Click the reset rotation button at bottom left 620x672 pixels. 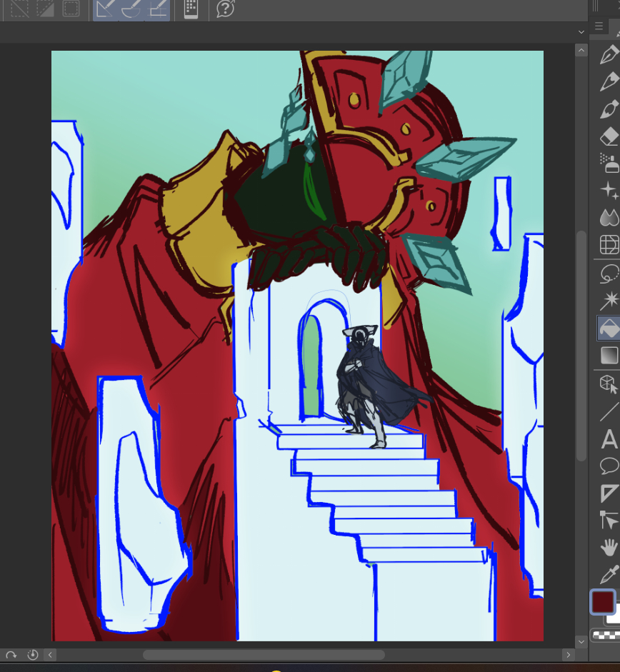11,655
